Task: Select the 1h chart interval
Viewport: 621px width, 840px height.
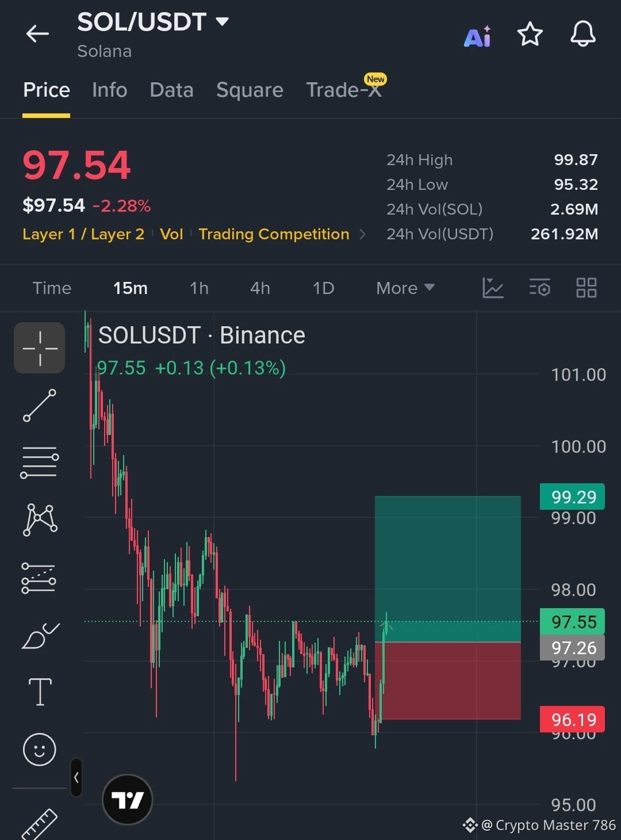Action: point(199,288)
